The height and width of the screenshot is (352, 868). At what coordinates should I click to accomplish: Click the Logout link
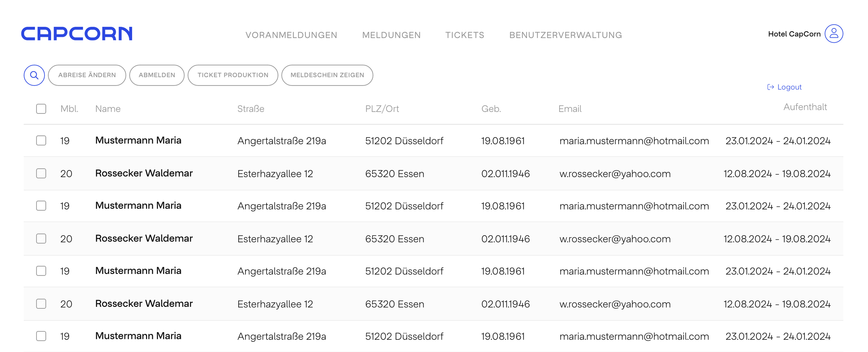(789, 87)
